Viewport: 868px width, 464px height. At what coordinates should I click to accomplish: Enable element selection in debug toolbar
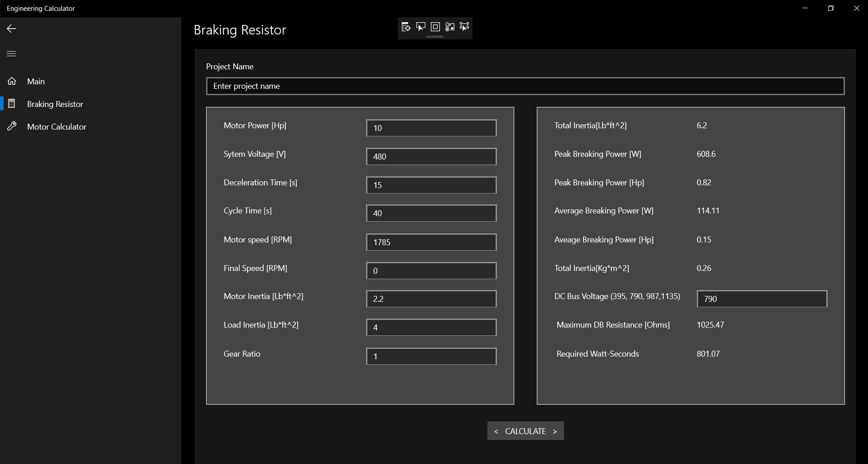(421, 27)
